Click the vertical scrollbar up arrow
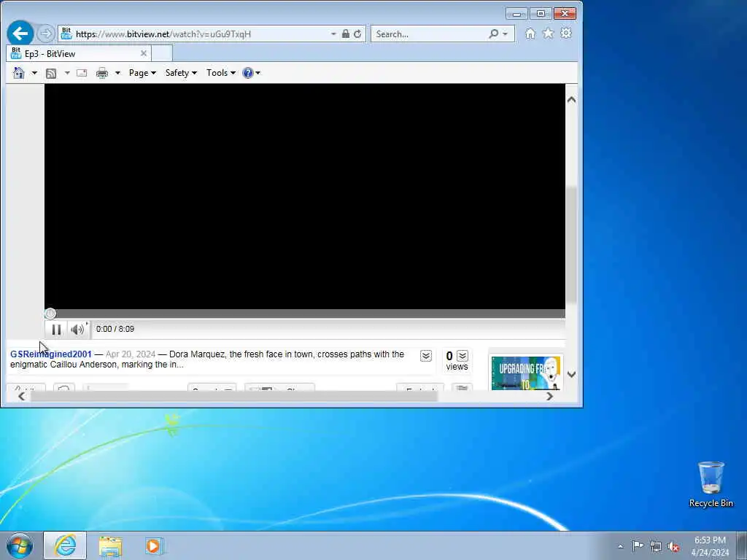The height and width of the screenshot is (560, 747). (571, 99)
